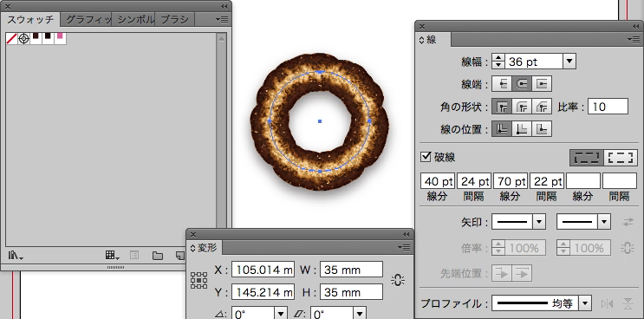Select the None swatch with red slash
The height and width of the screenshot is (319, 644).
pos(12,39)
